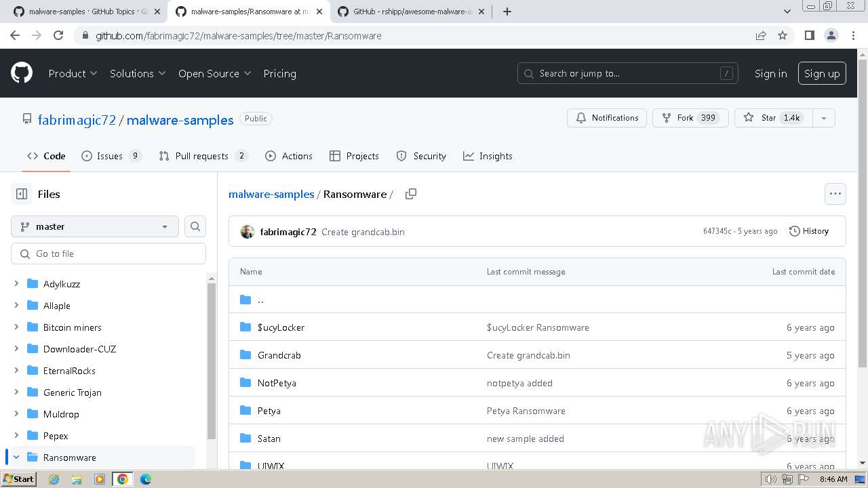
Task: Go back using browser back arrow
Action: [x=15, y=35]
